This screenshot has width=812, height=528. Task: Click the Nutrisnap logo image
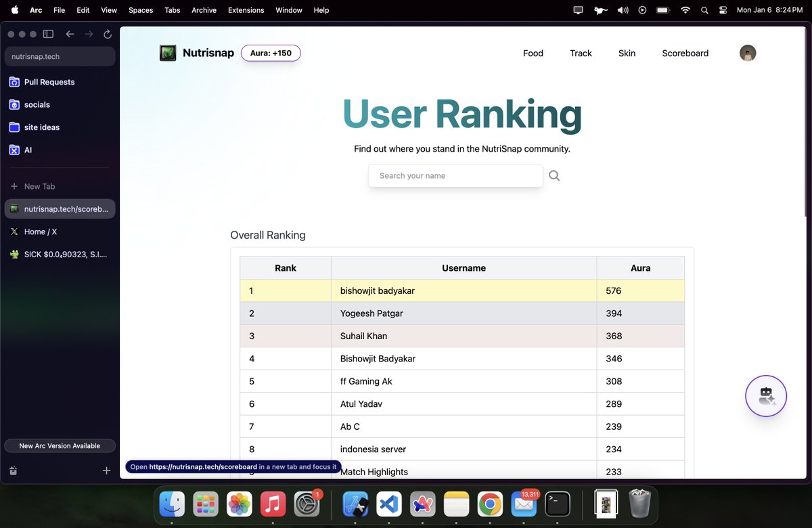(x=168, y=53)
